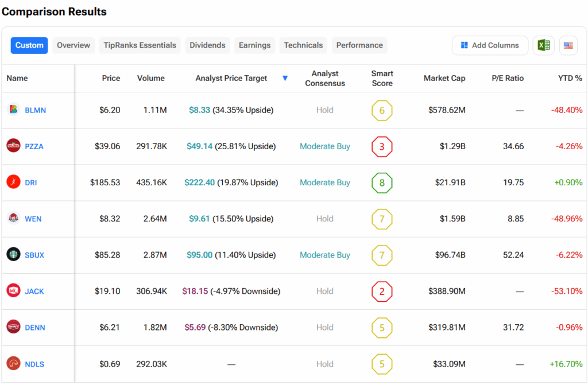The width and height of the screenshot is (588, 385).
Task: Click the Papa John's logo next to PZZA
Action: pyautogui.click(x=13, y=146)
